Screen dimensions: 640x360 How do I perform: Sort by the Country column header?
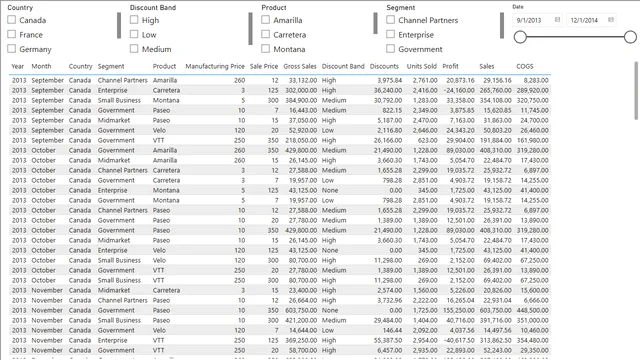pyautogui.click(x=80, y=66)
